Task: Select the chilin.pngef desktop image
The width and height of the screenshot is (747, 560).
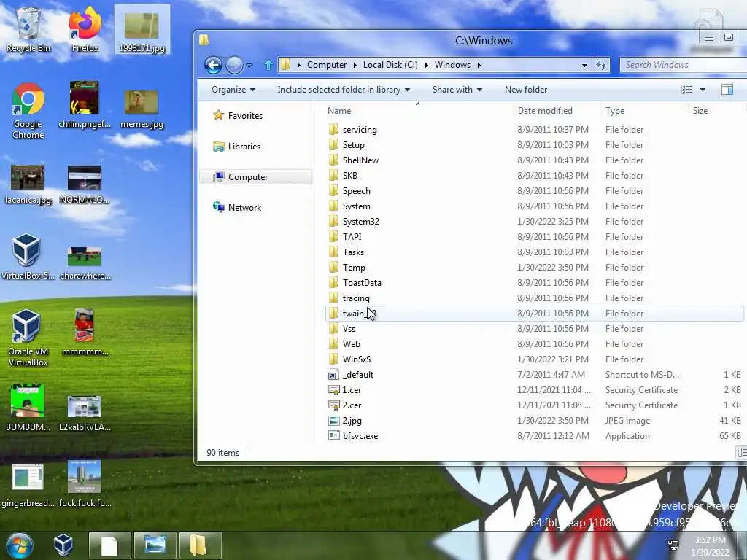Action: tap(85, 105)
